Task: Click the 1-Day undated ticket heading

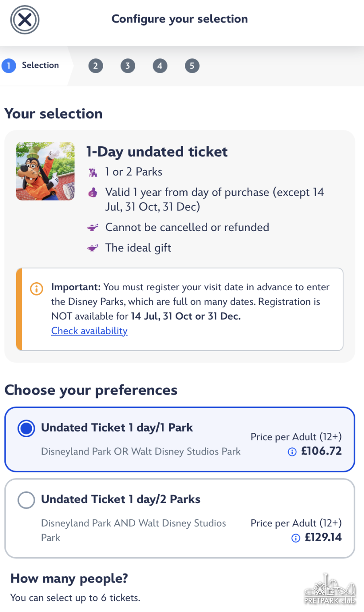Action: [157, 152]
